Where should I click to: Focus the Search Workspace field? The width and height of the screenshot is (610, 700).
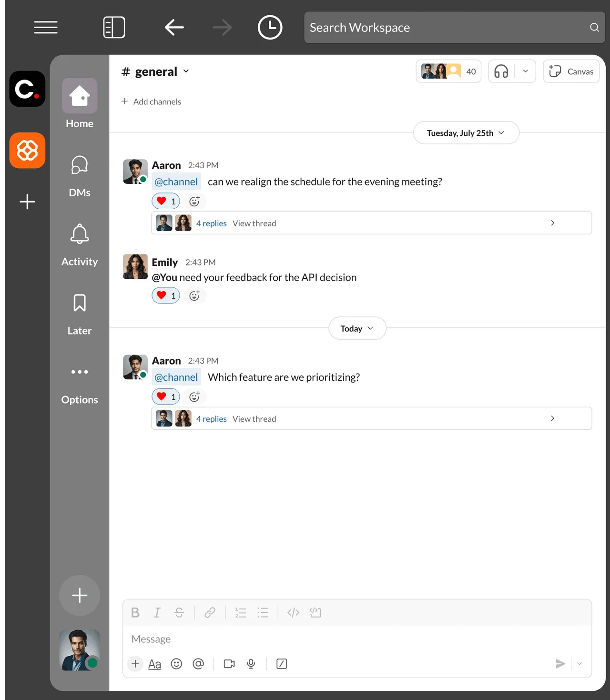click(454, 28)
